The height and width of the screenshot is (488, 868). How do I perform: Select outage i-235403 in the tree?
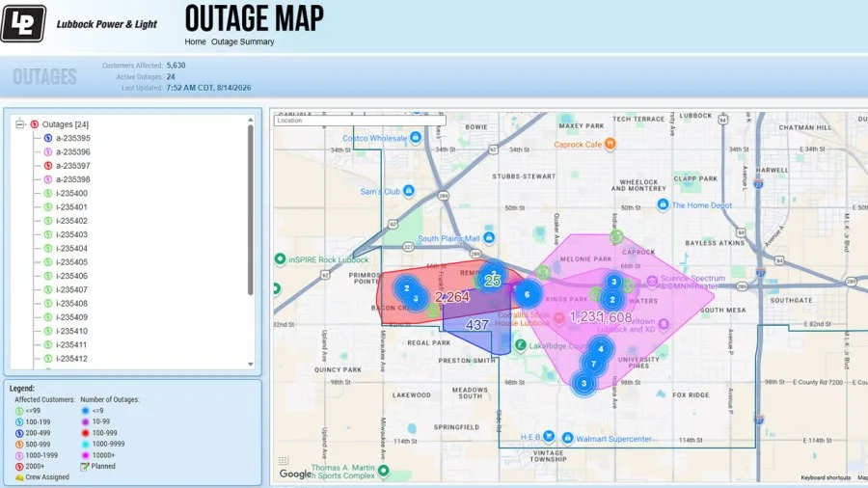[71, 234]
